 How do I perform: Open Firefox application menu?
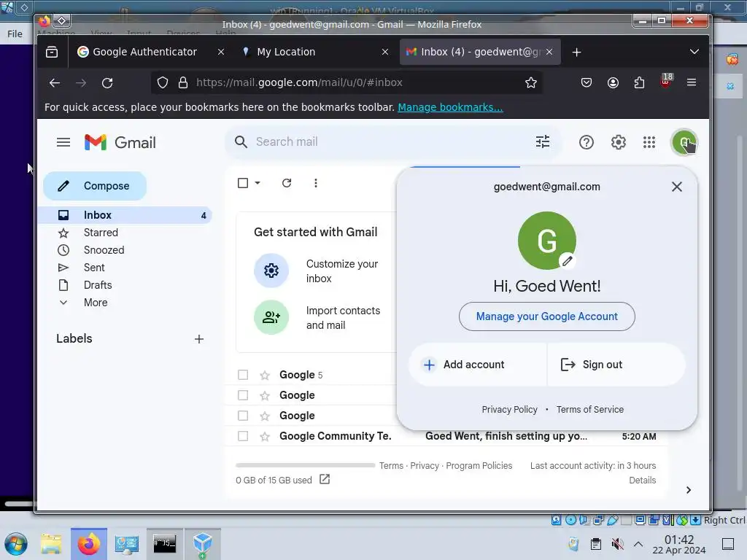click(692, 83)
